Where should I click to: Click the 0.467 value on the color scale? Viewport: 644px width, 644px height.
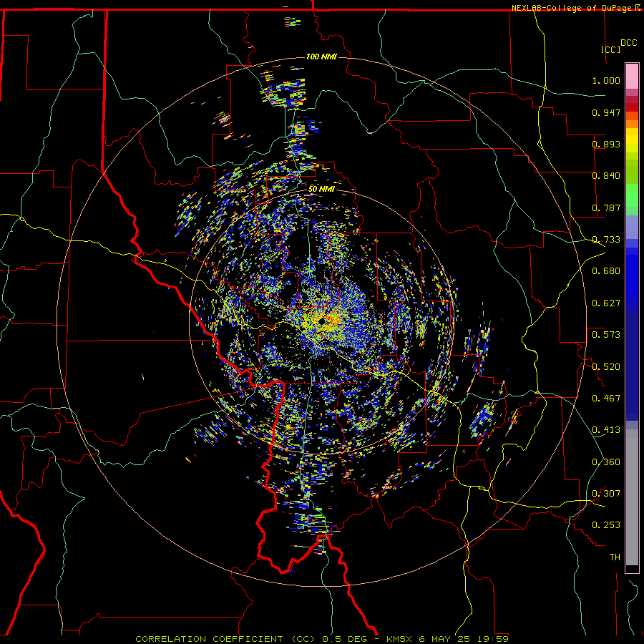[x=606, y=399]
